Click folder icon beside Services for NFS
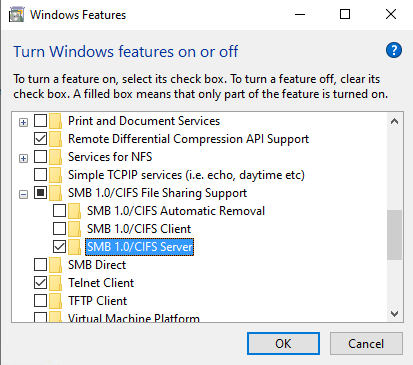This screenshot has height=365, width=413. (x=55, y=157)
